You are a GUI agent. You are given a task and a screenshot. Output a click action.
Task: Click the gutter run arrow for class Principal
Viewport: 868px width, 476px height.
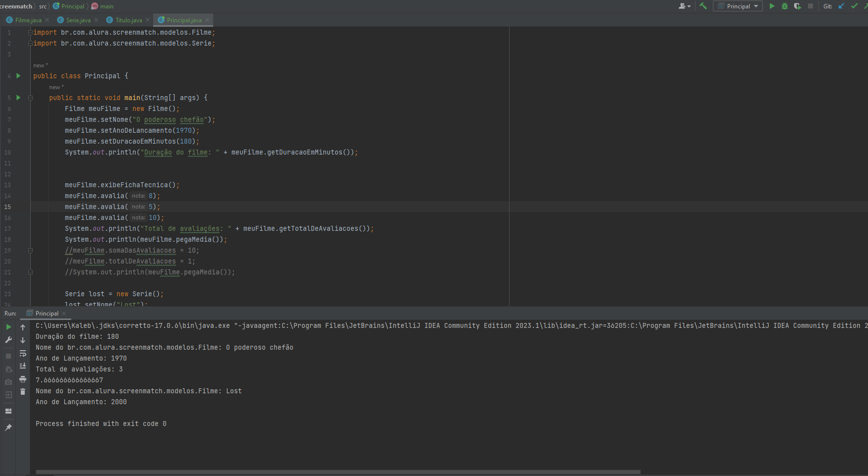[x=18, y=76]
